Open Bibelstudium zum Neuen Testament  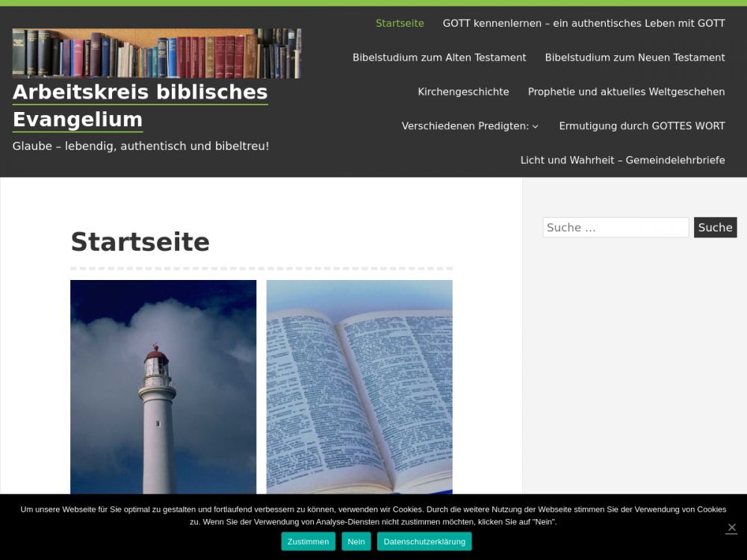(x=635, y=57)
